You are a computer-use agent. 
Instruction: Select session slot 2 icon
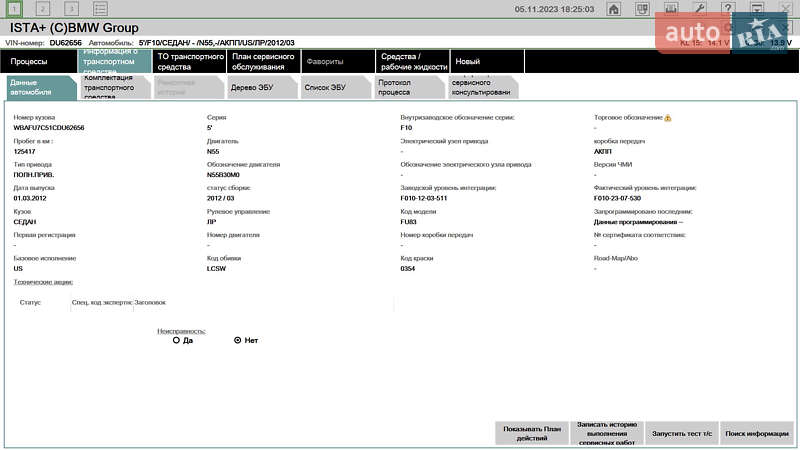43,9
